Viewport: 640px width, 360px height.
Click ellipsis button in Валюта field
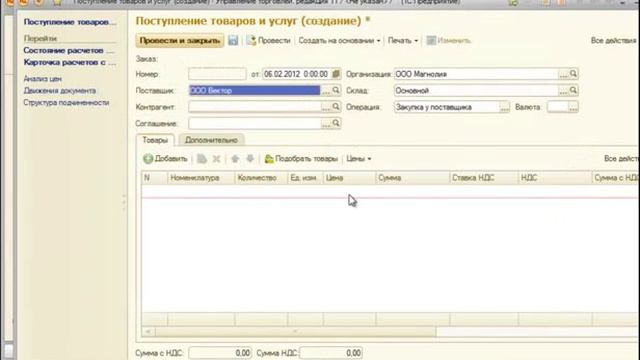(573, 107)
